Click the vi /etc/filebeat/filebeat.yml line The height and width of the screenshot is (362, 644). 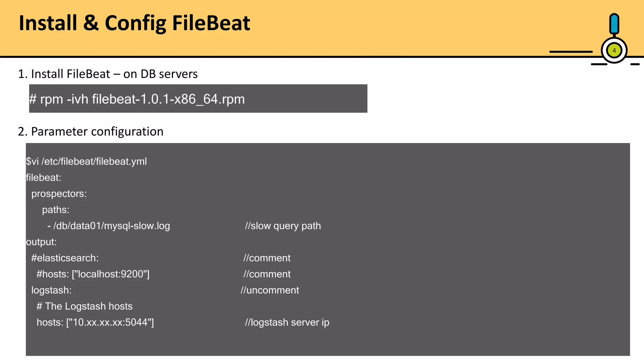point(86,162)
